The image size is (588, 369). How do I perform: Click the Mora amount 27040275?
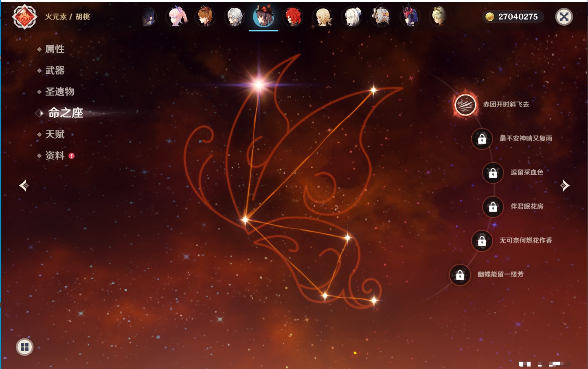(x=518, y=17)
